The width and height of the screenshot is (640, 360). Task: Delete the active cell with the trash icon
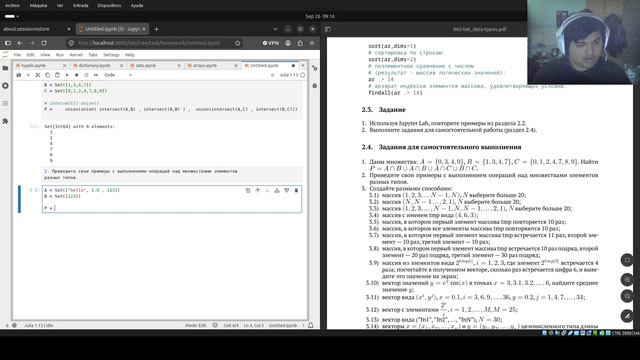click(296, 190)
